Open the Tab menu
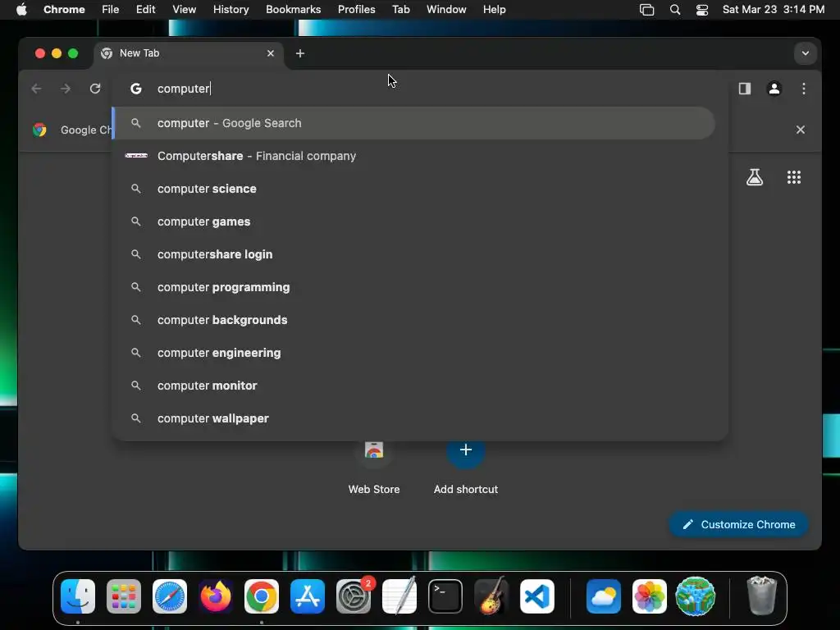 coord(400,9)
